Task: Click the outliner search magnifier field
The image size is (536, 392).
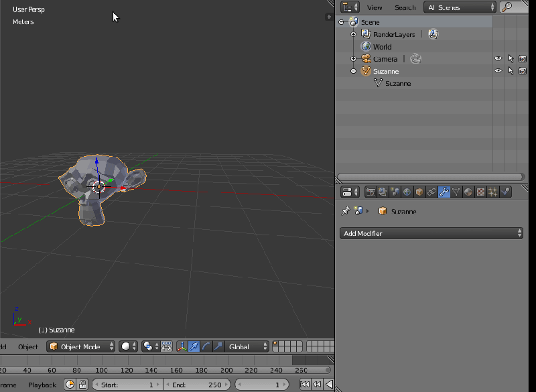Action: click(x=514, y=7)
